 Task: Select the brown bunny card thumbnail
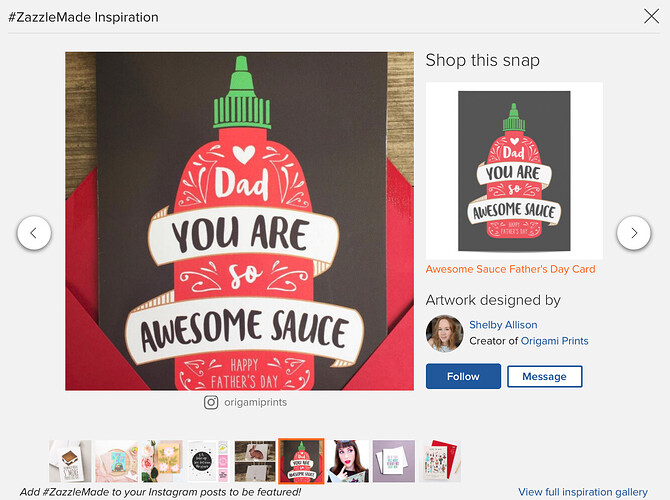click(x=255, y=461)
